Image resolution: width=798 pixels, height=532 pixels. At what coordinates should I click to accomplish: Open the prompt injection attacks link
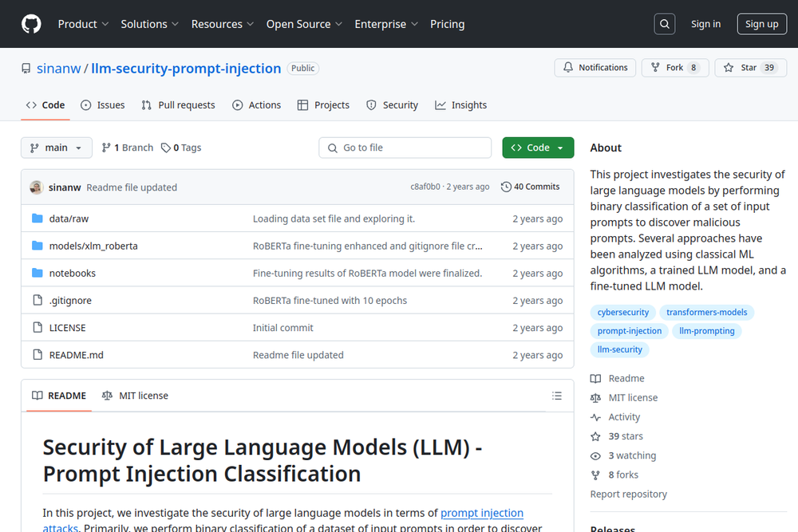point(481,513)
